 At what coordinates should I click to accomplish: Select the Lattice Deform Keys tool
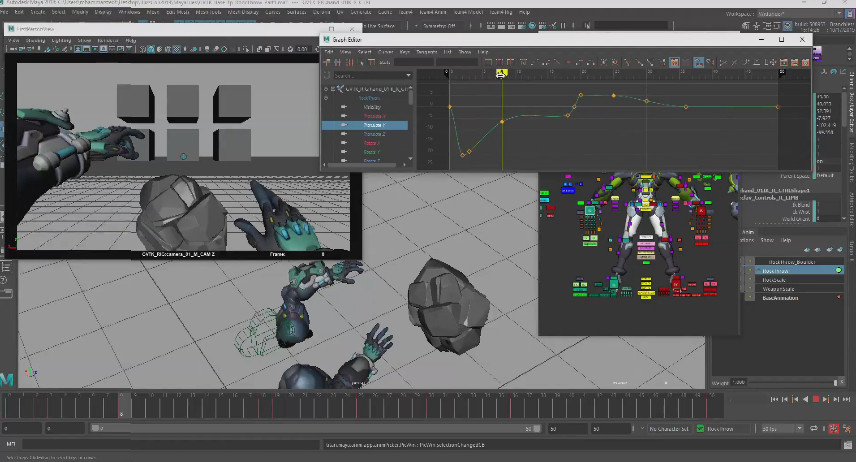tap(349, 62)
